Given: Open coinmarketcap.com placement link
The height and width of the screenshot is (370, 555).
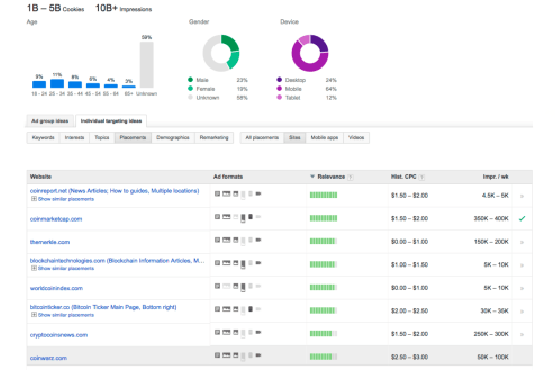Looking at the screenshot, I should (x=56, y=219).
